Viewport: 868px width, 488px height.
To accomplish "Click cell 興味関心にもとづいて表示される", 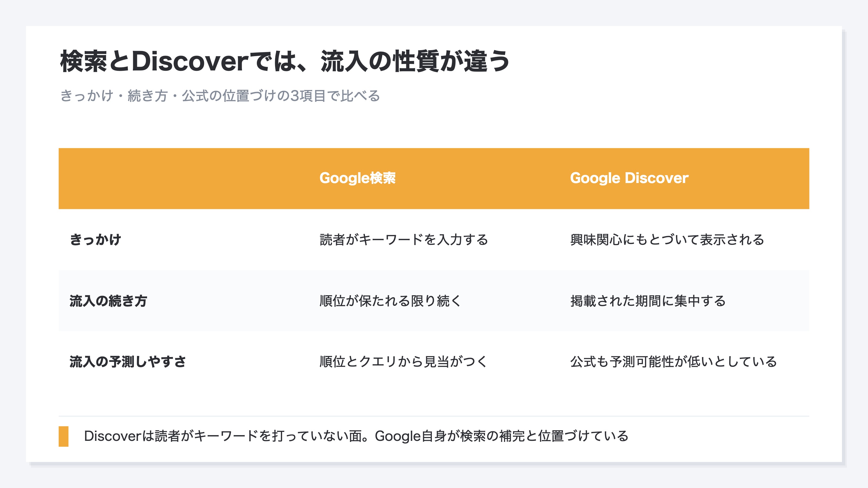I will point(667,239).
